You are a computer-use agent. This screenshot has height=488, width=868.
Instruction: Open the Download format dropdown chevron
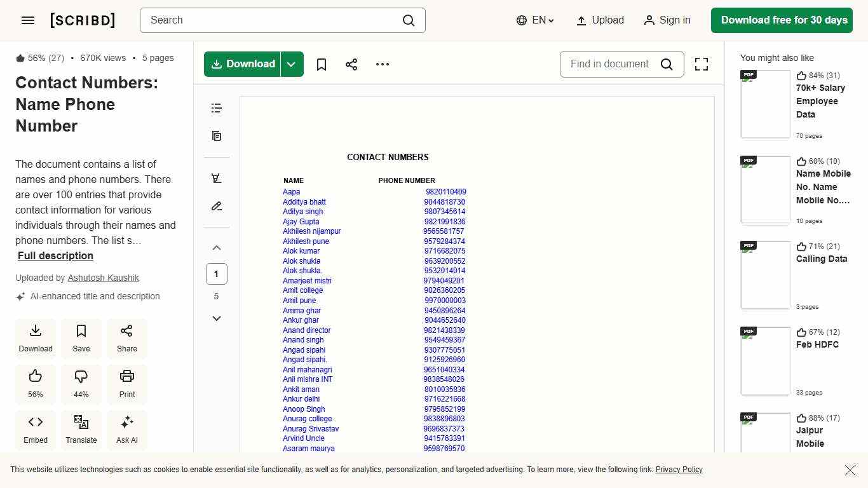pyautogui.click(x=292, y=64)
